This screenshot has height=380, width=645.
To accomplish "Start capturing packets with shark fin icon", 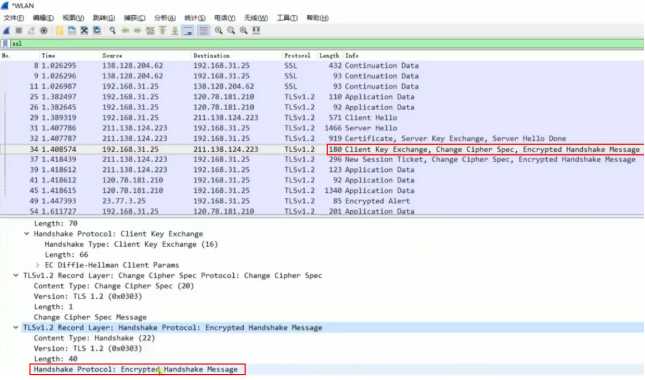I will click(6, 30).
